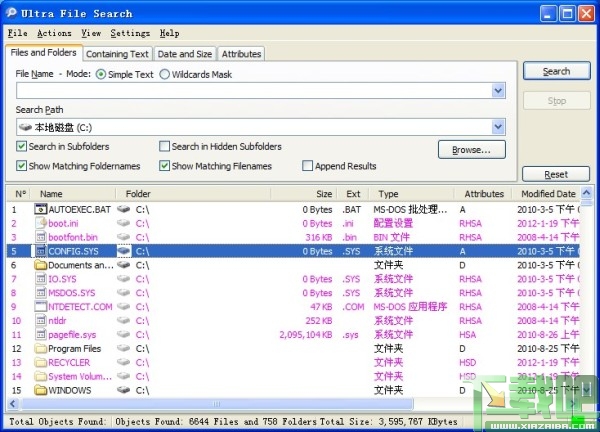The width and height of the screenshot is (600, 432).
Task: Click horizontal scrollbar left arrow
Action: 13,404
